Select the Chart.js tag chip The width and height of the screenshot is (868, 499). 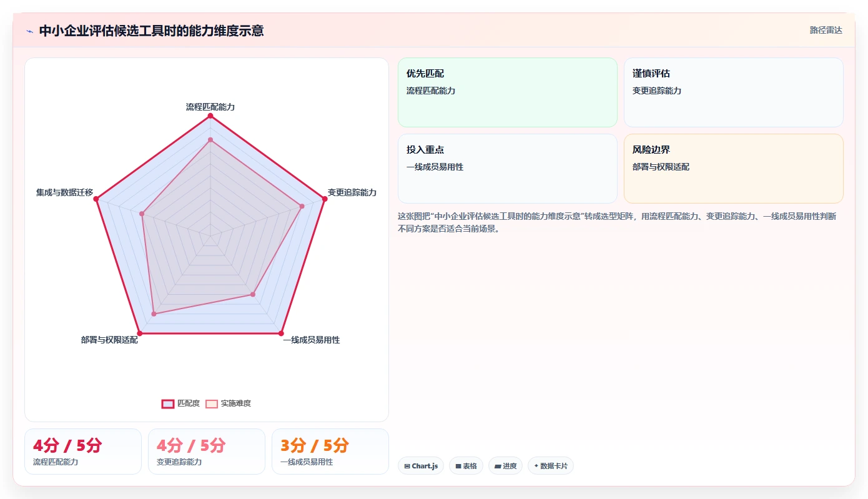(421, 466)
